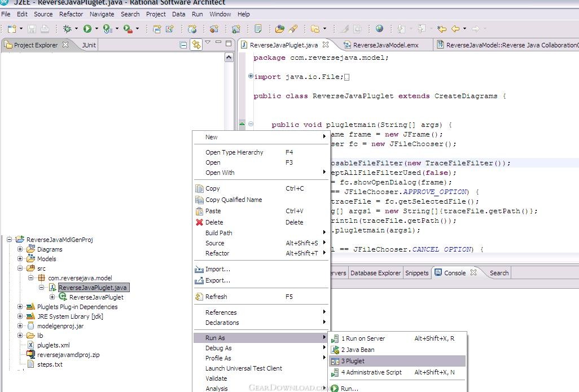Screen dimensions: 579x392
Task: Click the globe web browser toolbar icon
Action: (379, 28)
